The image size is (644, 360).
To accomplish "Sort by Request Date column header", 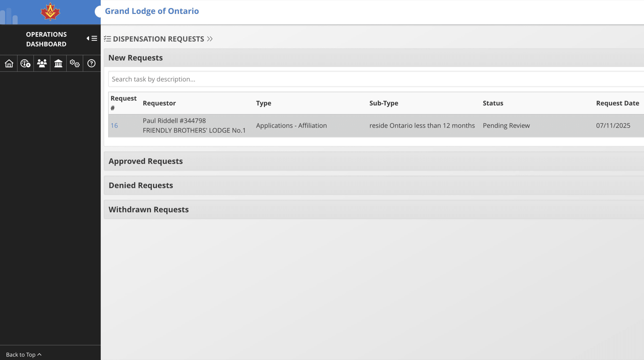I will 618,103.
